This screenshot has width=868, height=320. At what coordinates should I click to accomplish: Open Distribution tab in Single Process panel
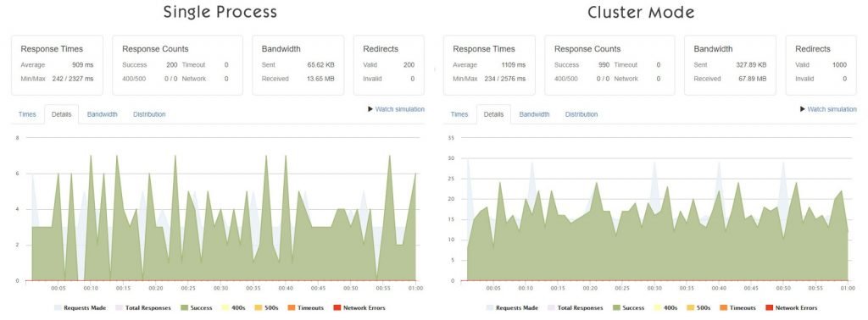(149, 114)
